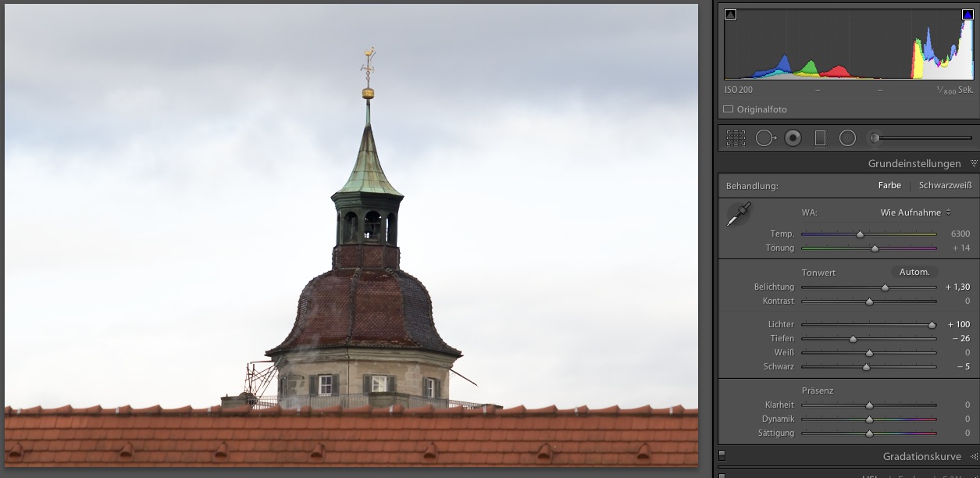The image size is (980, 478).
Task: Click the Autom. tone button
Action: (914, 272)
